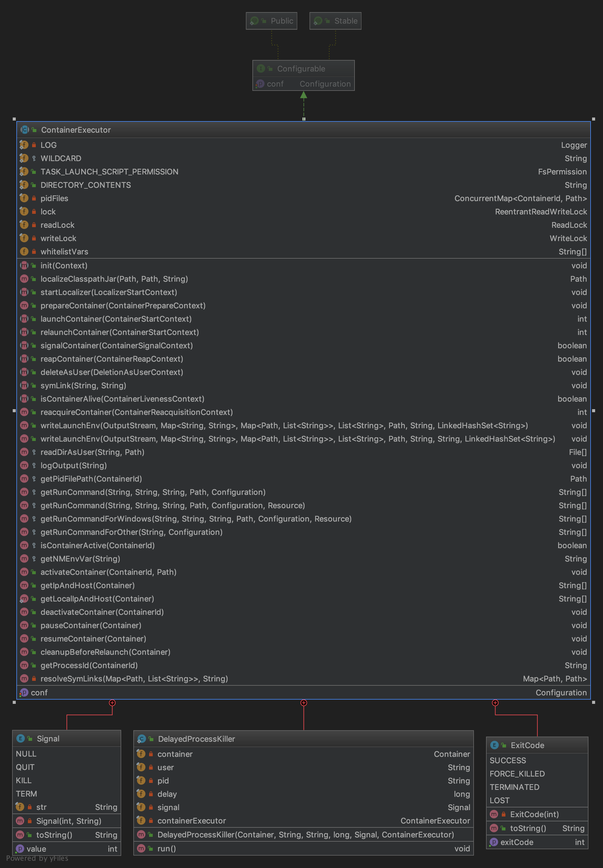Click the red link node above DelayedProcessKiller

point(303,703)
